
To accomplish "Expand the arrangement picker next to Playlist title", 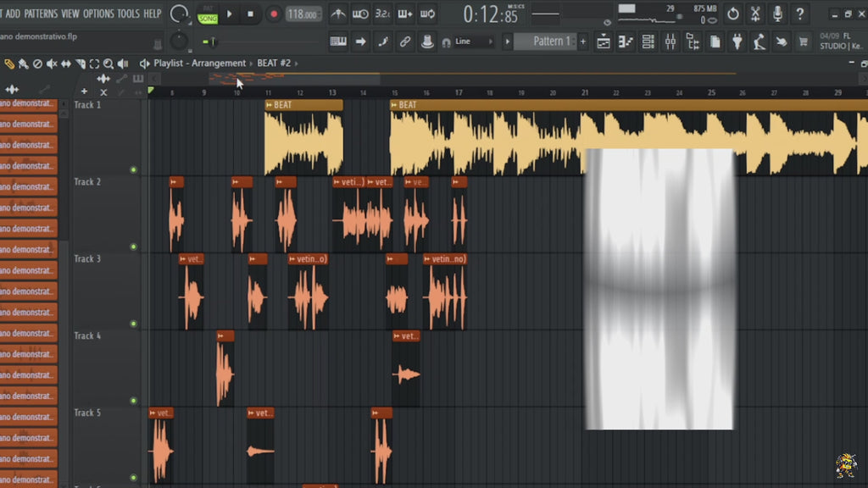I will coord(251,63).
